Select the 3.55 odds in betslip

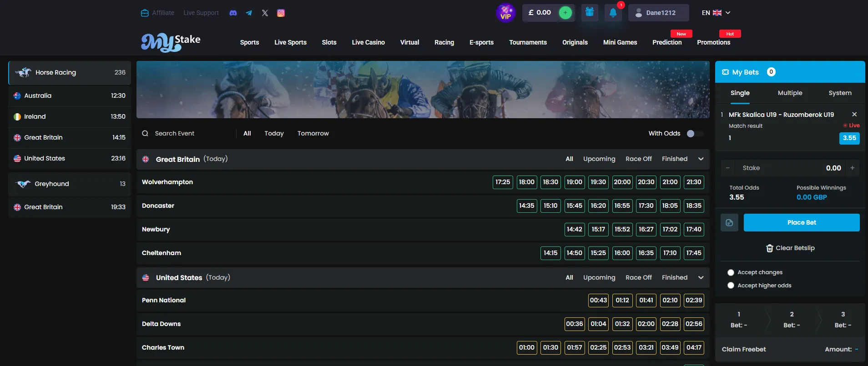[849, 138]
